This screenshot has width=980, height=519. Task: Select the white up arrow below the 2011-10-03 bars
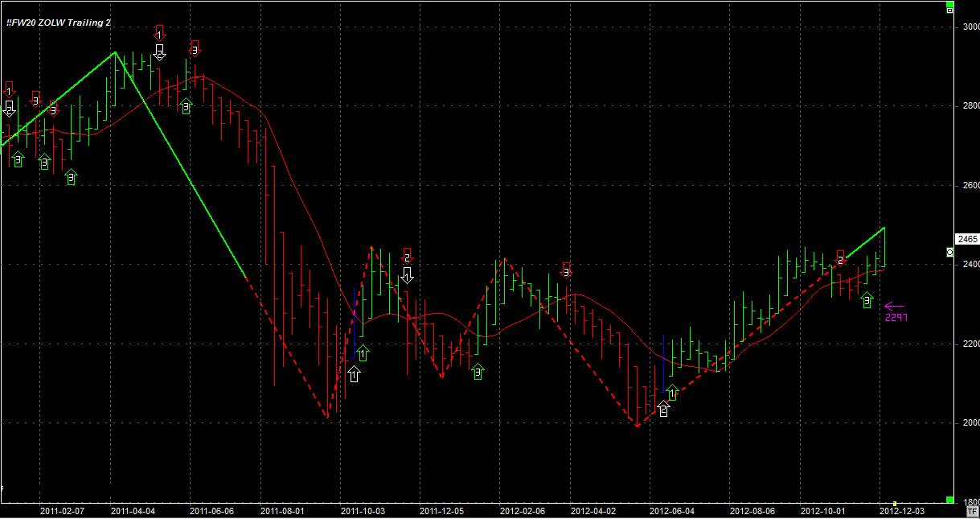click(354, 373)
